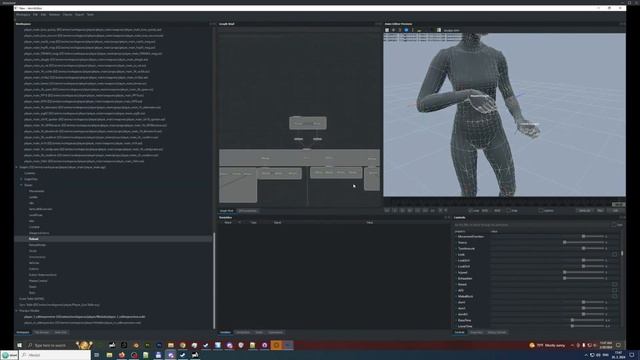Adjust the MovementDirection slider
This screenshot has width=640, height=360.
point(583,236)
